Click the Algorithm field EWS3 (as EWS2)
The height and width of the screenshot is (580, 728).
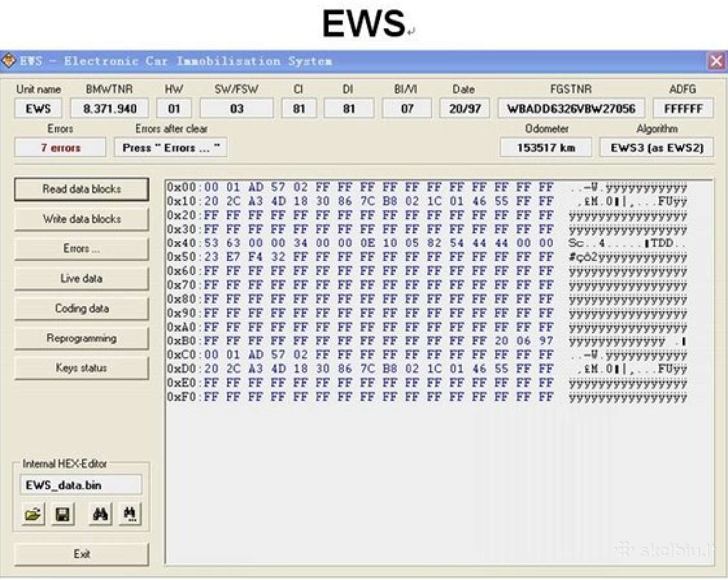click(x=656, y=148)
